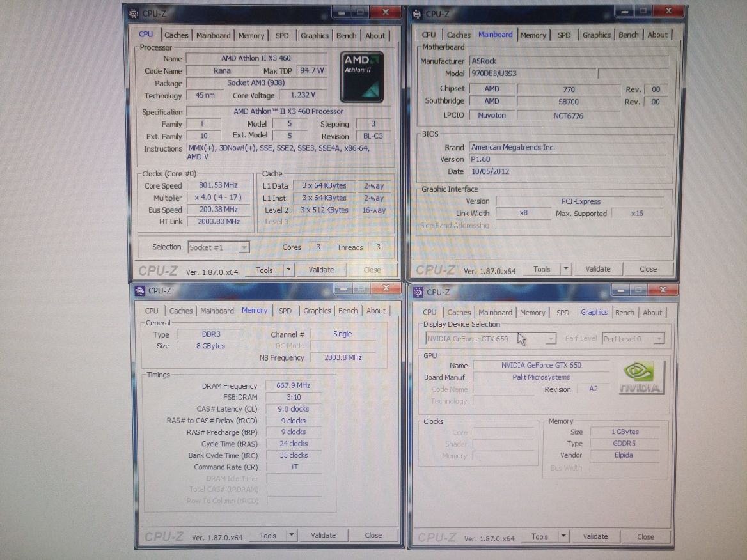Click CPU-Z app icon in CPU window titlebar
This screenshot has height=560, width=747.
134,13
